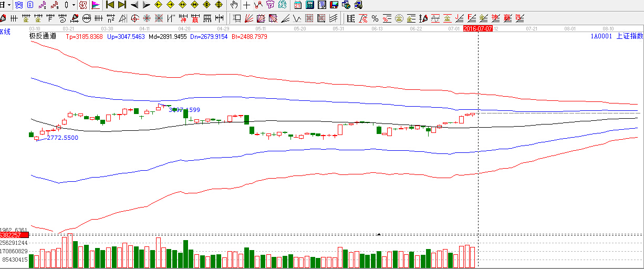Open the calendar date icon
Image resolution: width=644 pixels, height=269 pixels.
298,5
